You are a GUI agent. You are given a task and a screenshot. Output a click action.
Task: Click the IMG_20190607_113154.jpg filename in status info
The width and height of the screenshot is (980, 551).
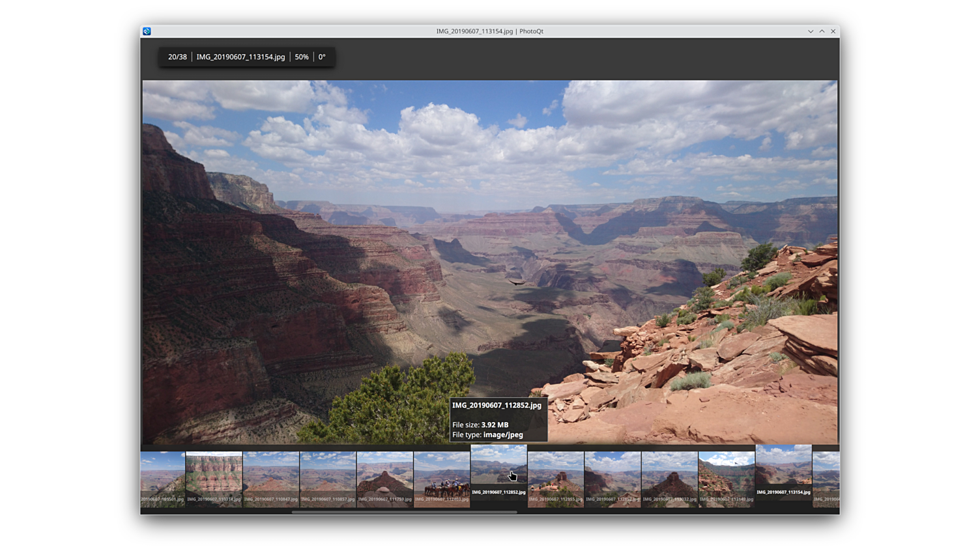click(240, 57)
